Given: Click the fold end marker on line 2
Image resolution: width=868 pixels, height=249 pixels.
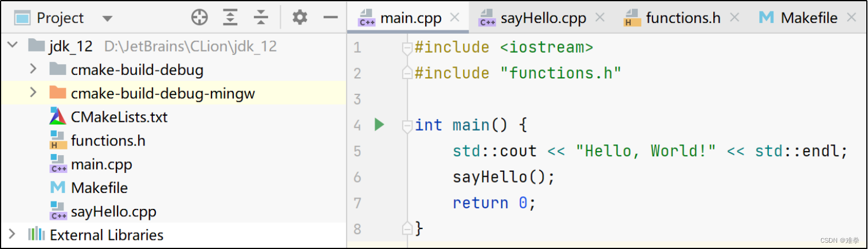Looking at the screenshot, I should click(x=407, y=73).
